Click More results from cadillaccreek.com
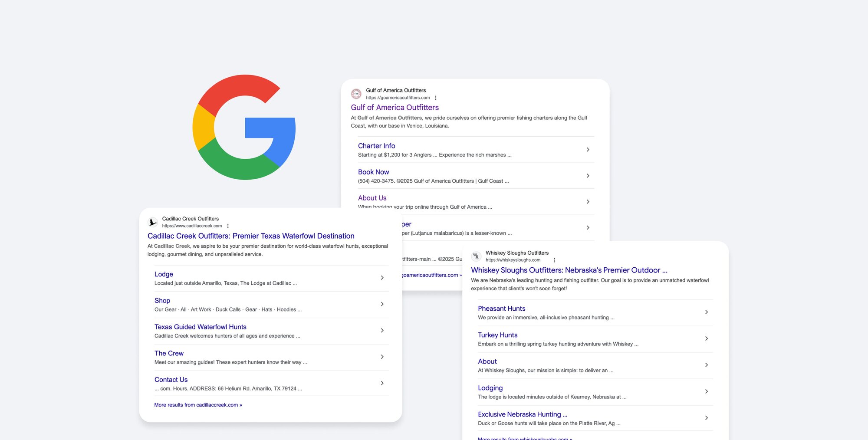 pos(198,404)
